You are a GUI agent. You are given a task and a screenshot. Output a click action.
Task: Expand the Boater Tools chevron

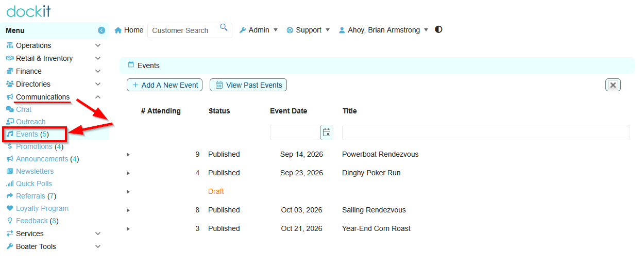coord(98,246)
